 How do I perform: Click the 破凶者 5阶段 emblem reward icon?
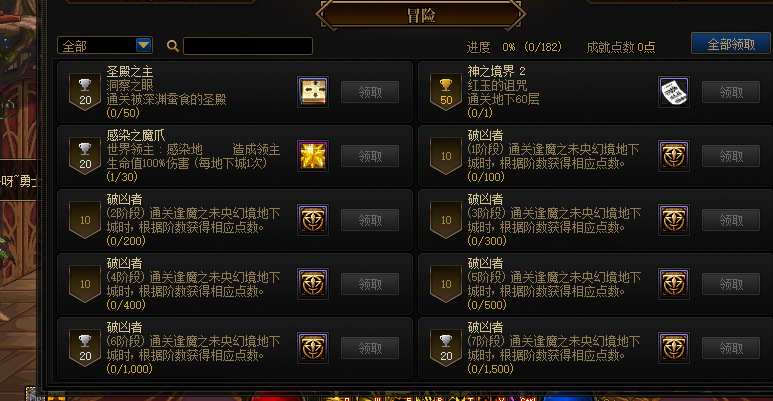point(673,284)
